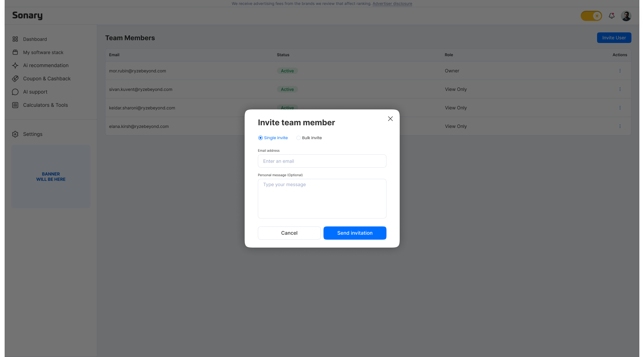Click the Calculators & Tools icon

coord(15,105)
